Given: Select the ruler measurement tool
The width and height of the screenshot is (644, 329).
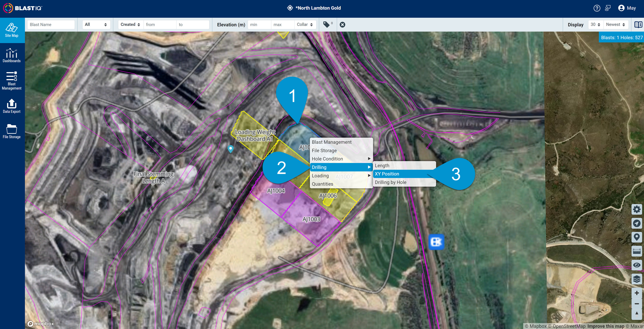Looking at the screenshot, I should click(x=636, y=251).
